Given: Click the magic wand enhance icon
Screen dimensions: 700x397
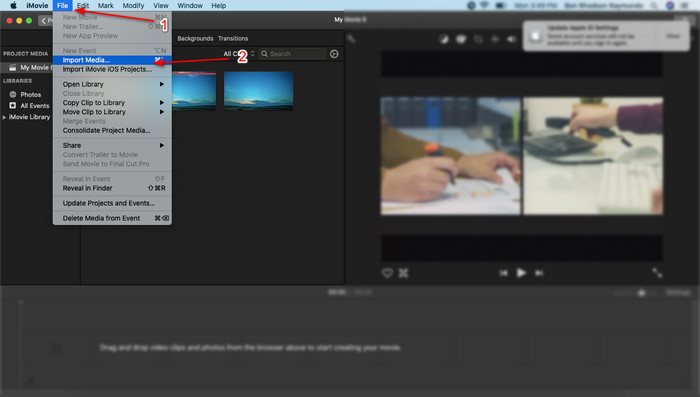Looking at the screenshot, I should [x=352, y=39].
